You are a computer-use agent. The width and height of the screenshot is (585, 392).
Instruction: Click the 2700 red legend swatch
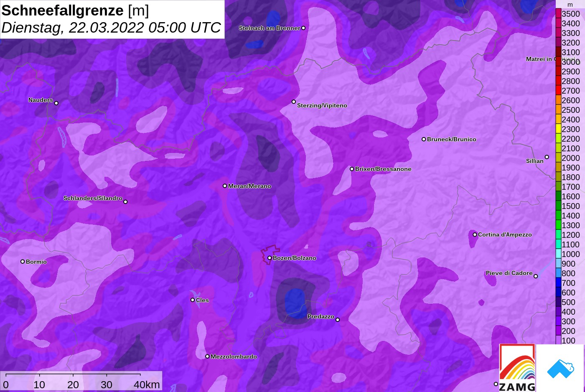pyautogui.click(x=558, y=91)
